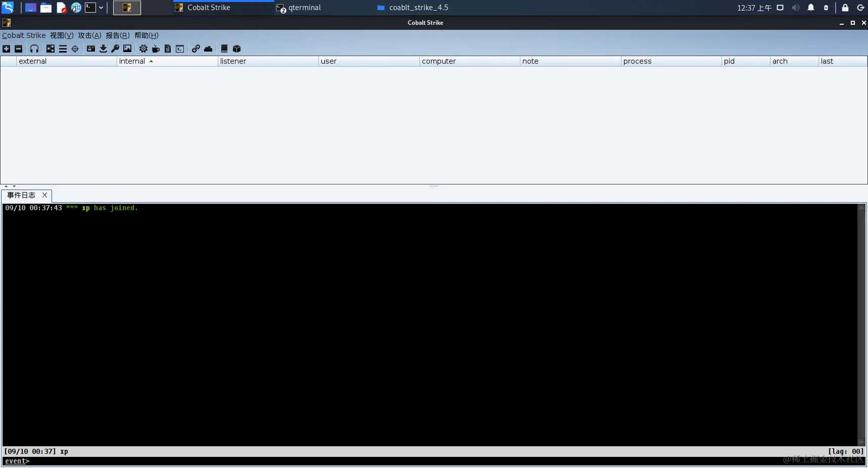Sort sessions by arch column
This screenshot has height=468, width=868.
(795, 61)
